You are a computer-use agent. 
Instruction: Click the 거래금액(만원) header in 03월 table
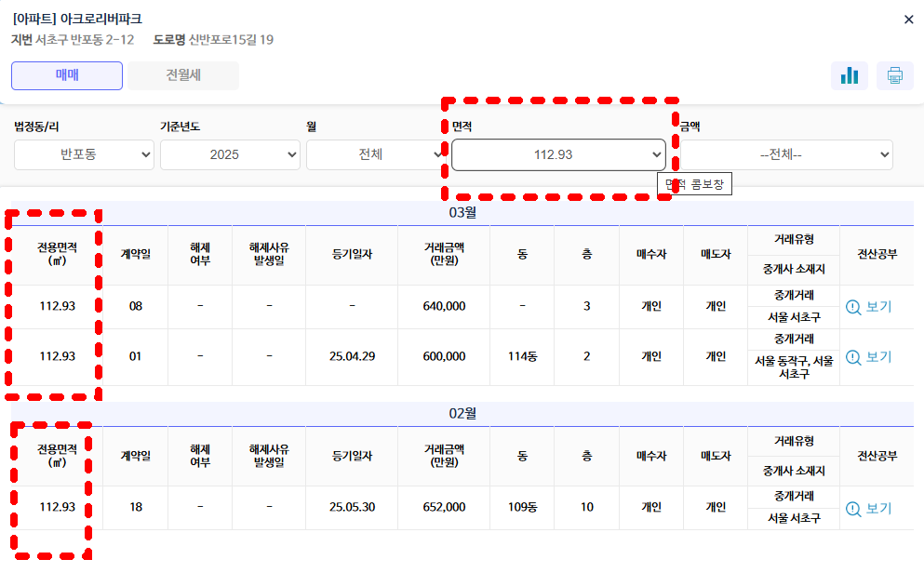tap(445, 255)
